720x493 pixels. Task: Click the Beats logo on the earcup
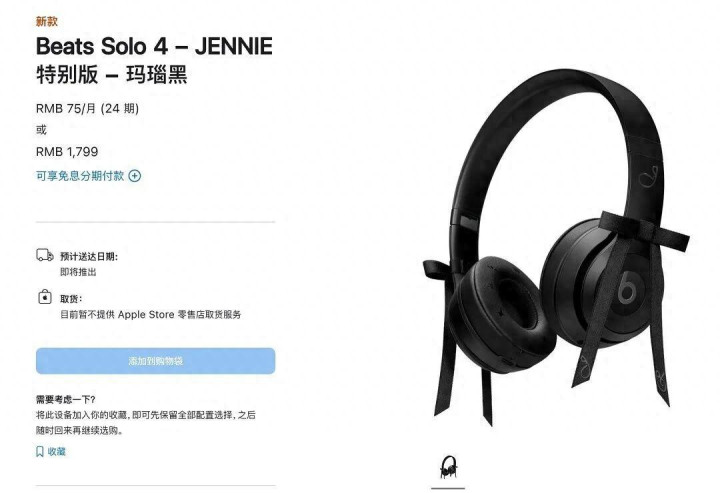626,289
